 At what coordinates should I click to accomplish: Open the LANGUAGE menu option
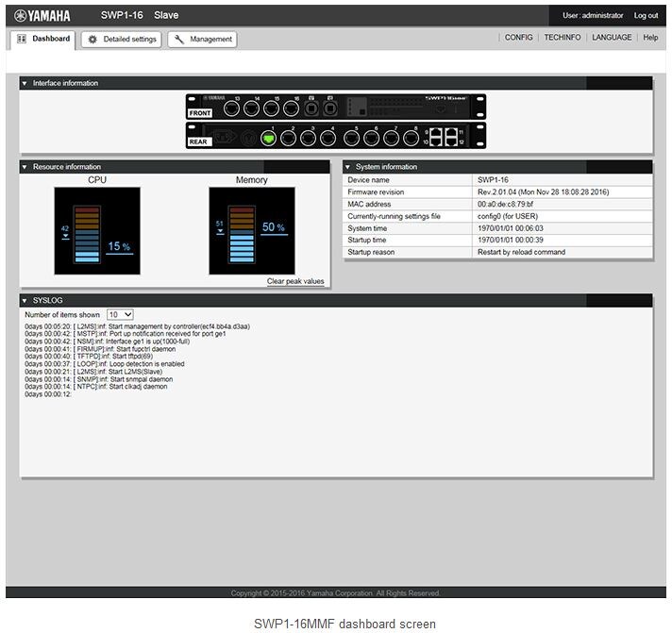pos(612,38)
